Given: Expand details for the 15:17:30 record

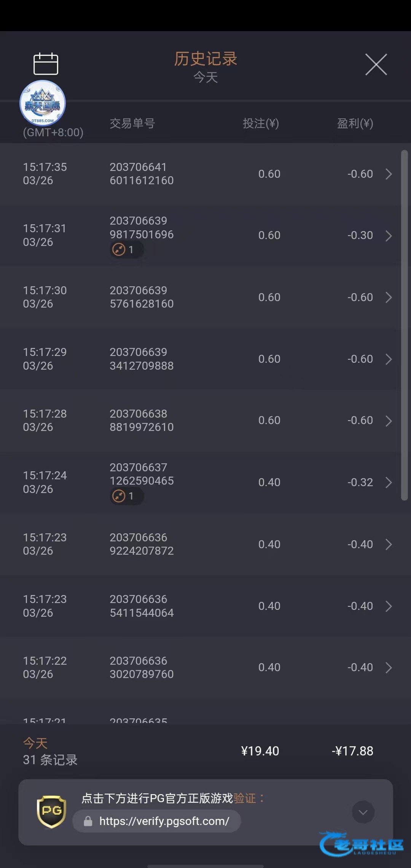Looking at the screenshot, I should [389, 297].
